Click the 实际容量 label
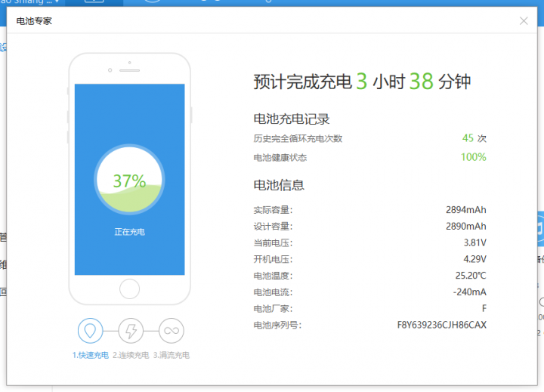Viewport: 544px width, 392px height. 273,210
